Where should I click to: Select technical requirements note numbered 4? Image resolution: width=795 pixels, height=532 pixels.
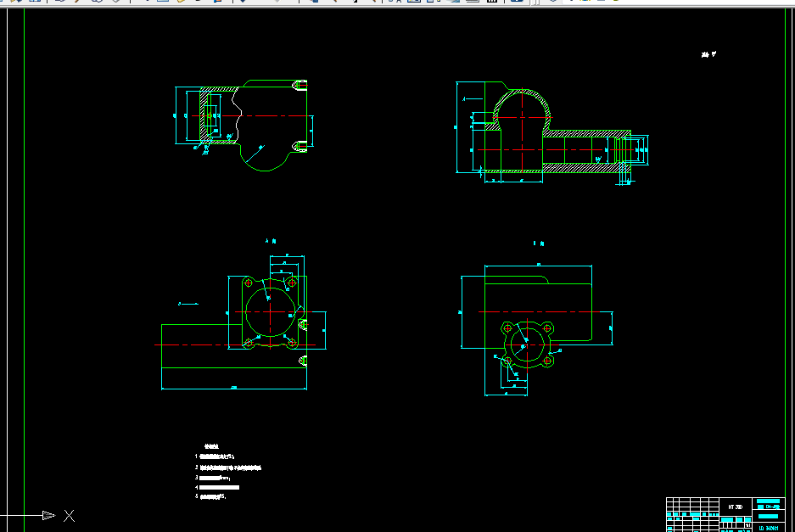tap(217, 487)
